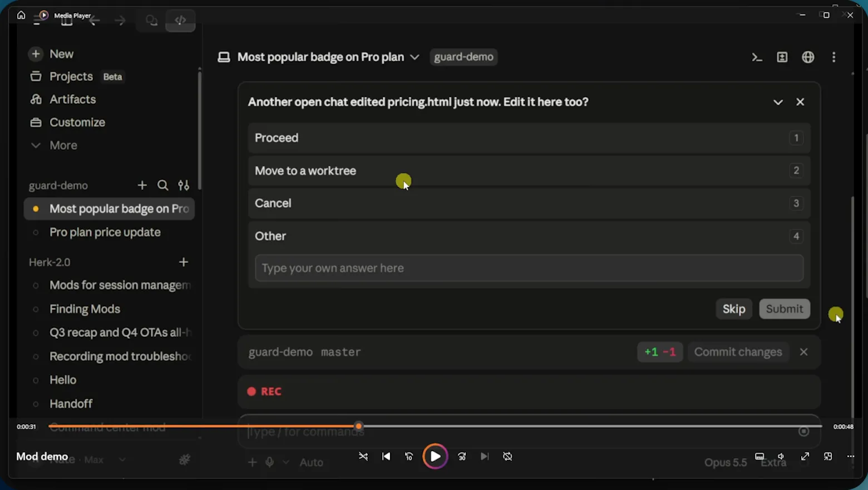Go to the previous track

pos(386,457)
